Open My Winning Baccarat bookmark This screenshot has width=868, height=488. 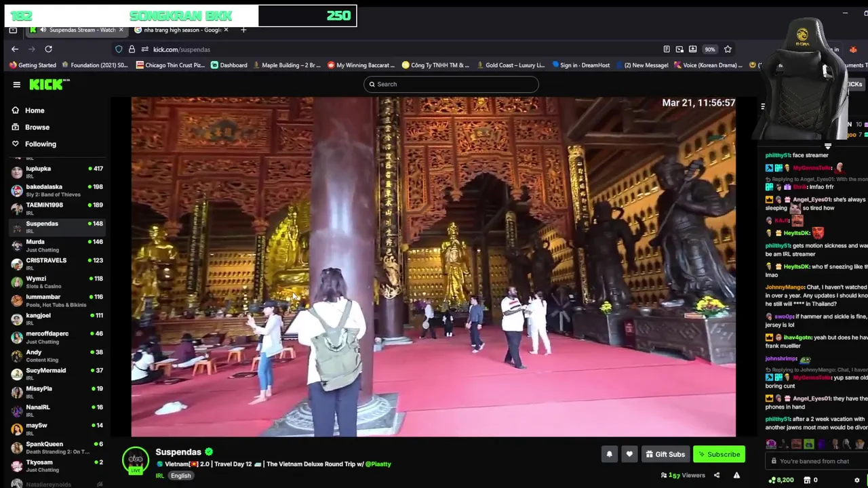[361, 65]
